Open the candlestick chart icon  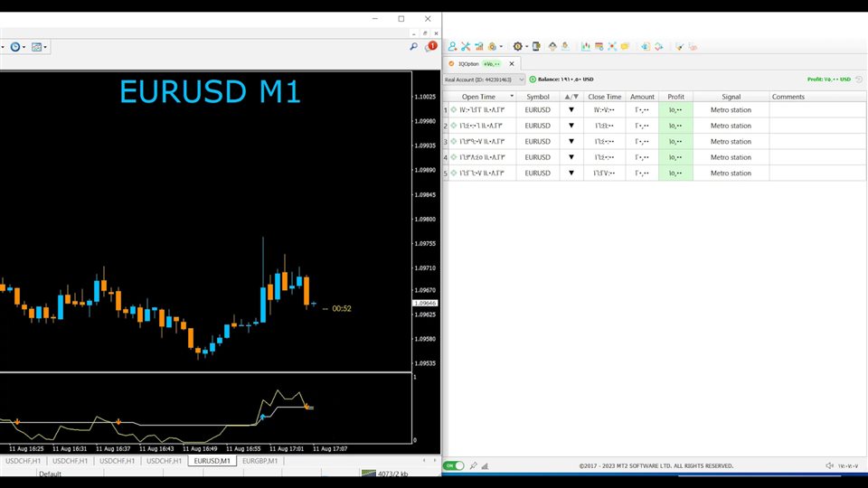[586, 46]
